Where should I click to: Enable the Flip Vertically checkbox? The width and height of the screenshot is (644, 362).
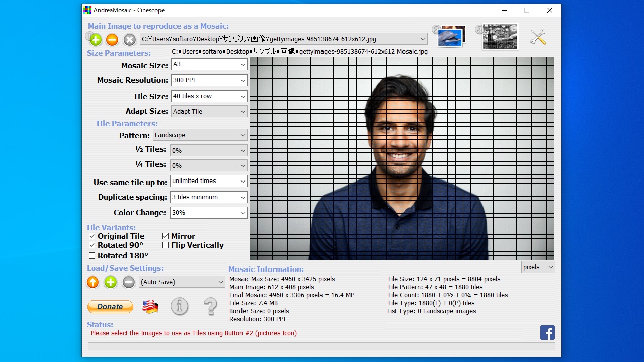coord(165,245)
